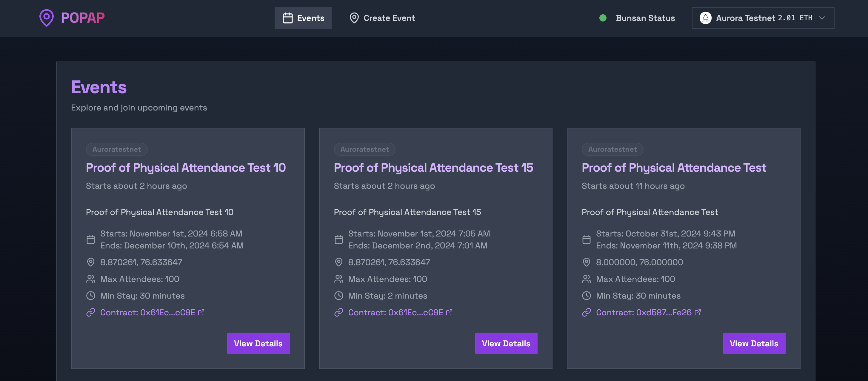Image resolution: width=868 pixels, height=381 pixels.
Task: Click location pin icon beside 8.000000, 76.000000
Action: tap(586, 262)
